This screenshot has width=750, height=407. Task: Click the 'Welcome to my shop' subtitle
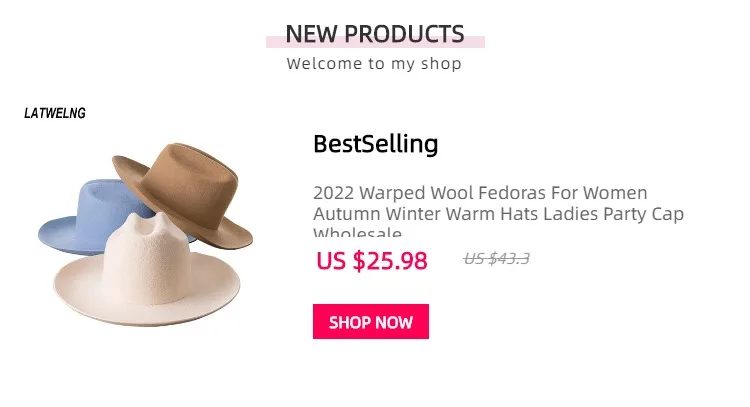click(x=374, y=64)
